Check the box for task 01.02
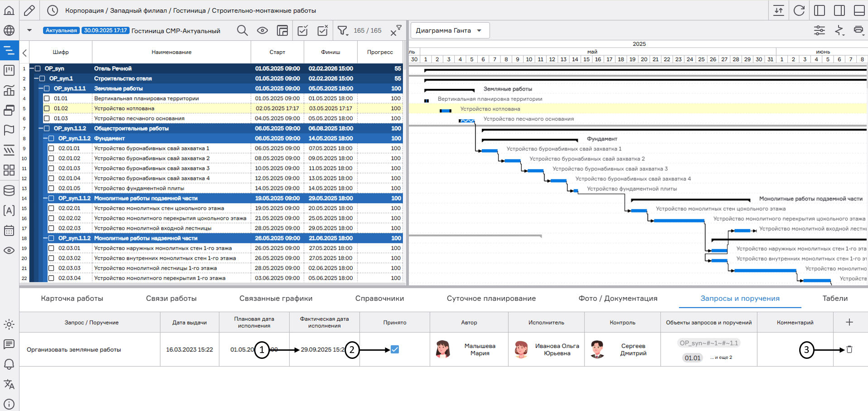868x411 pixels. [47, 108]
